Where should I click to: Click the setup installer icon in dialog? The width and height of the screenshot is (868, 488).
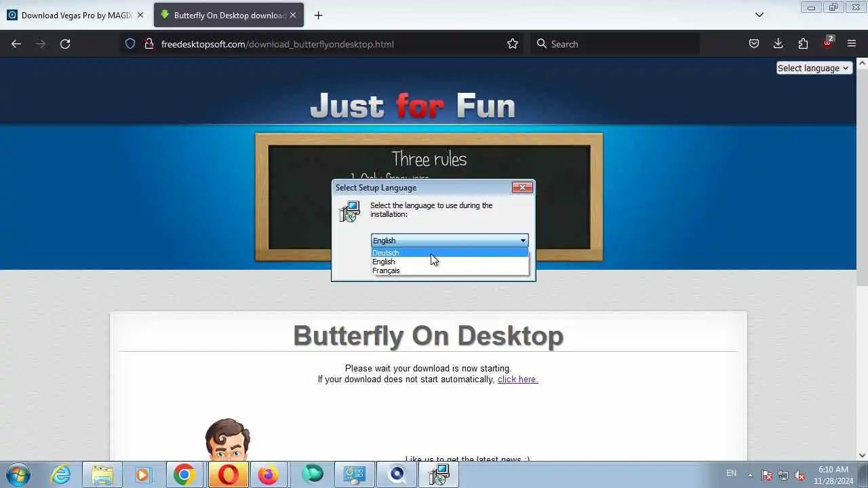350,211
